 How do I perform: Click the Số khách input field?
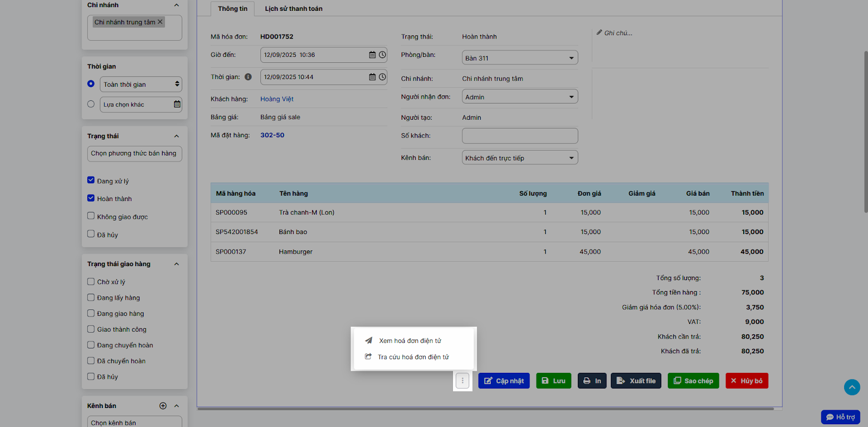pos(520,135)
